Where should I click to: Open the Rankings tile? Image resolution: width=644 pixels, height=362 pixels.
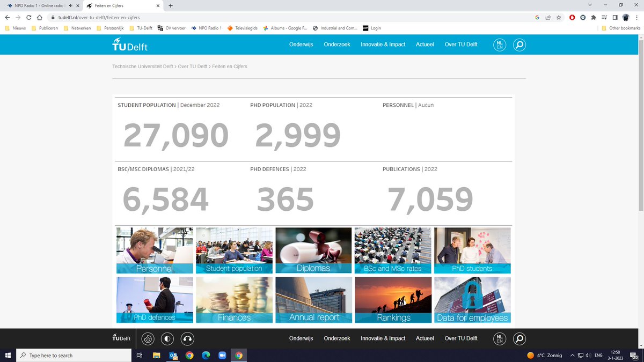coord(393,300)
